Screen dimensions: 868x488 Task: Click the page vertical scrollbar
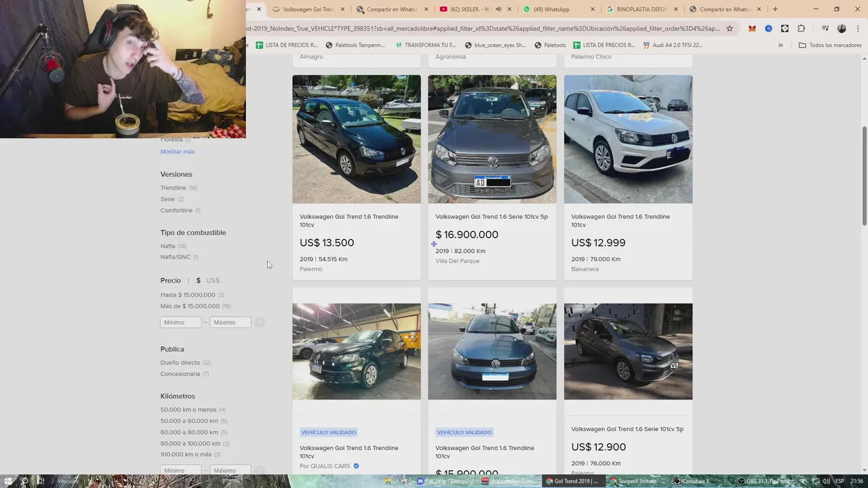864,176
